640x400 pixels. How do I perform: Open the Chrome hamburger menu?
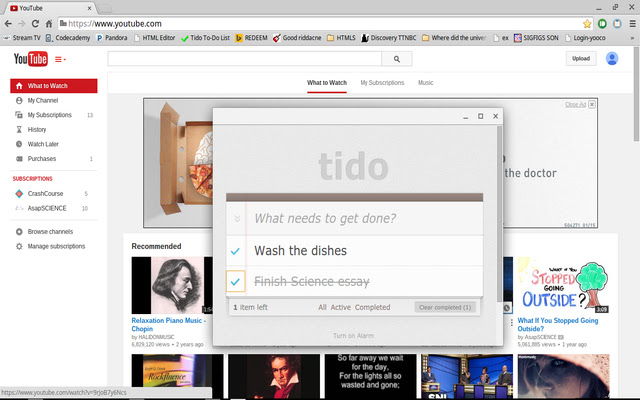click(632, 24)
